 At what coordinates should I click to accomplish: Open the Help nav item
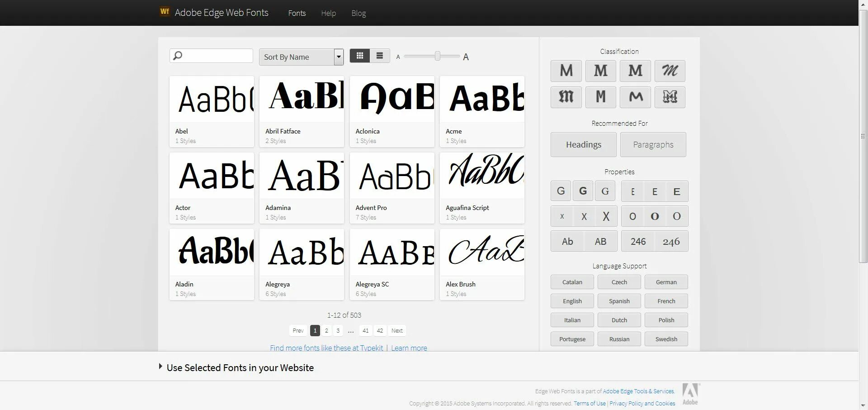(329, 13)
